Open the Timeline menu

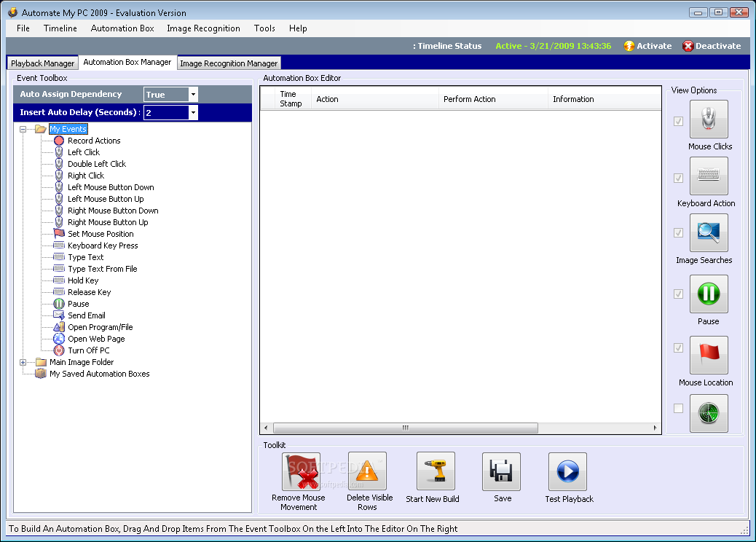(x=60, y=28)
